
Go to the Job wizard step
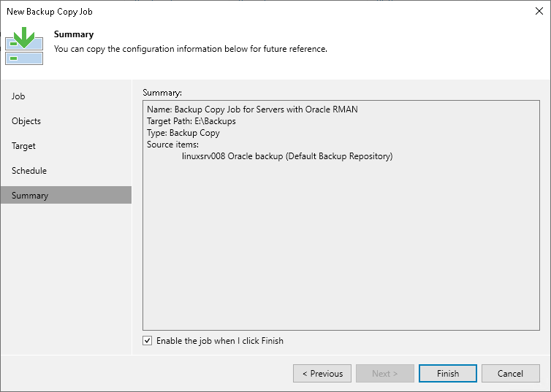pos(66,96)
